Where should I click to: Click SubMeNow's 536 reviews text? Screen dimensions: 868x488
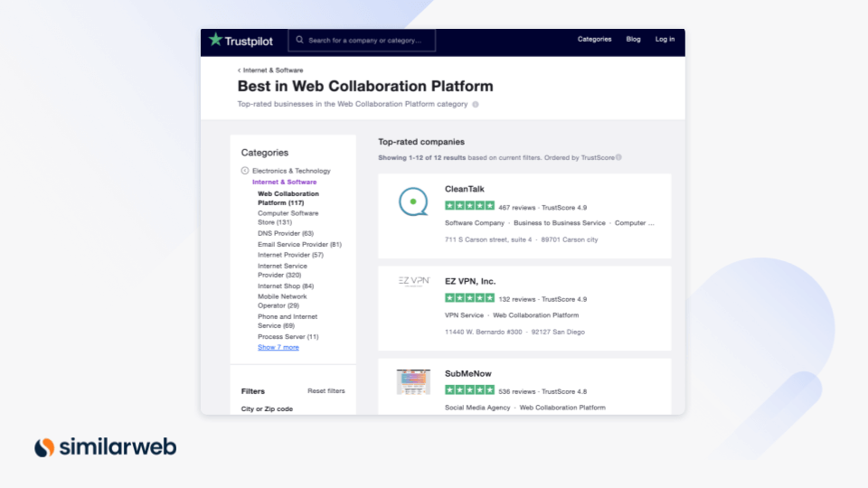(517, 391)
